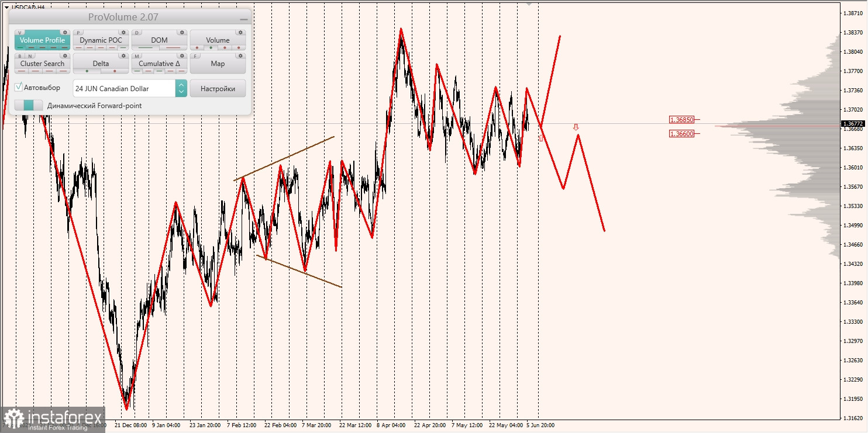Open Map gear settings
Viewport: 868px width, 433px height.
click(x=240, y=56)
